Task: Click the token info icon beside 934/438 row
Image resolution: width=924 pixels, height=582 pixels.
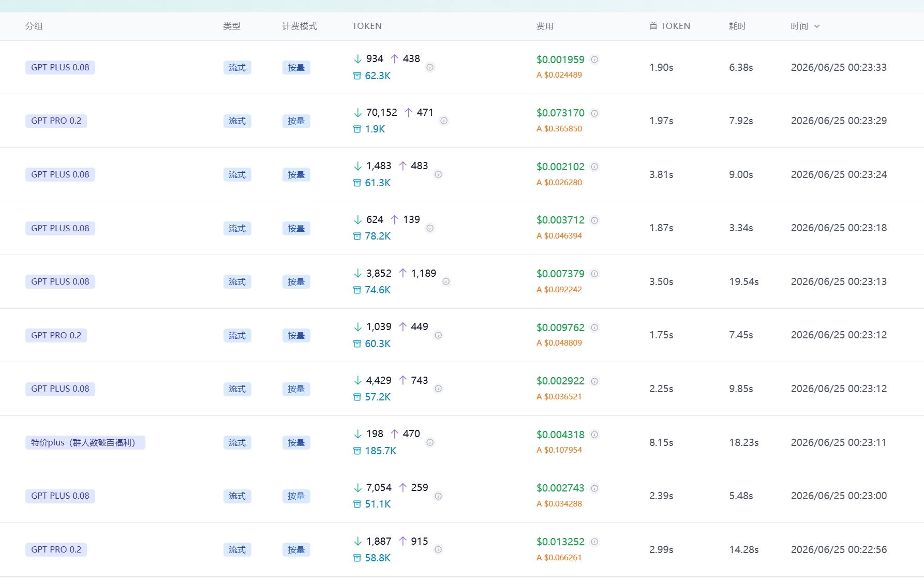Action: pyautogui.click(x=430, y=67)
